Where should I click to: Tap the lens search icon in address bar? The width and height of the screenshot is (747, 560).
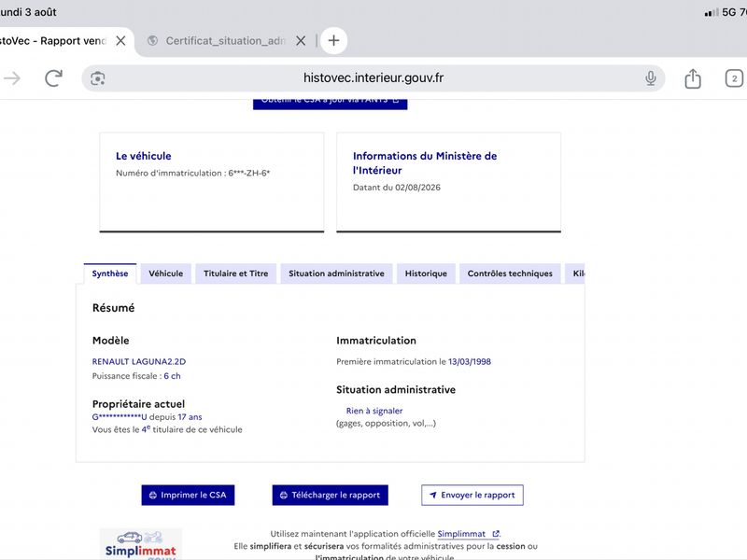(x=98, y=78)
